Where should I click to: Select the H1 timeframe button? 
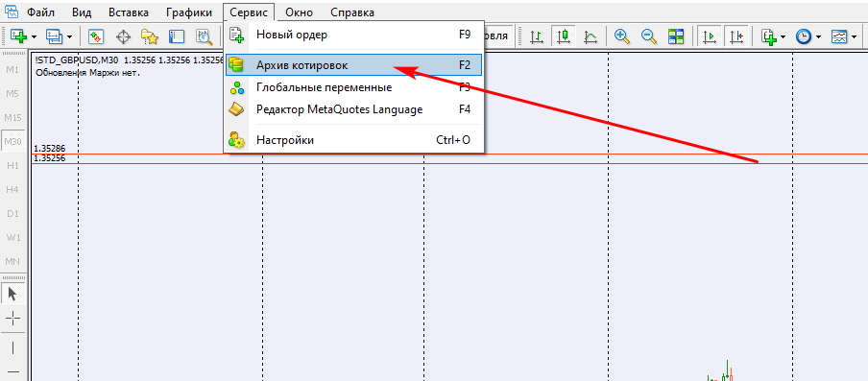click(x=12, y=165)
